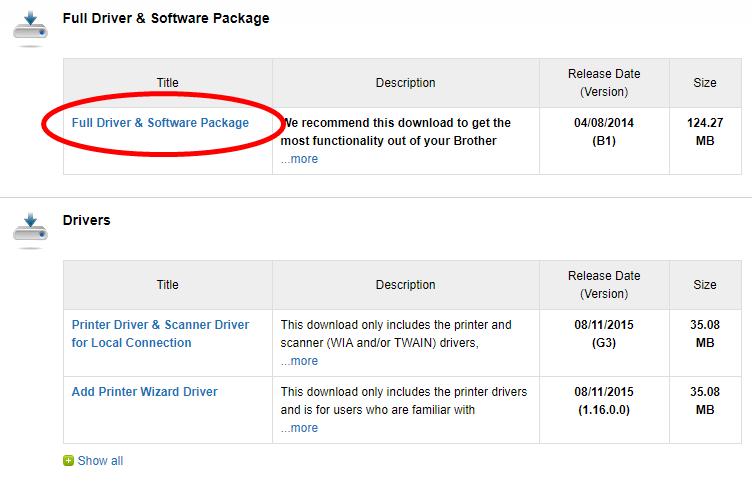Screen dimensions: 752x482
Task: Open the Full Driver & Software Package link
Action: [160, 123]
